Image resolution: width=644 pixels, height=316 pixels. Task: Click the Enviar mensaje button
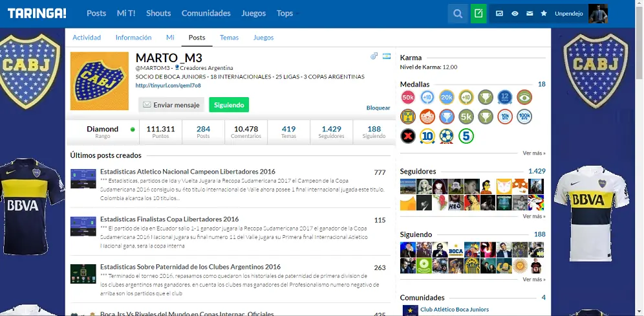point(171,105)
